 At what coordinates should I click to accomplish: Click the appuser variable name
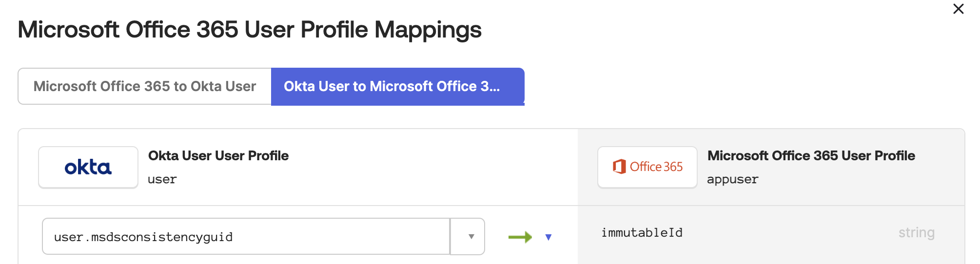click(732, 180)
